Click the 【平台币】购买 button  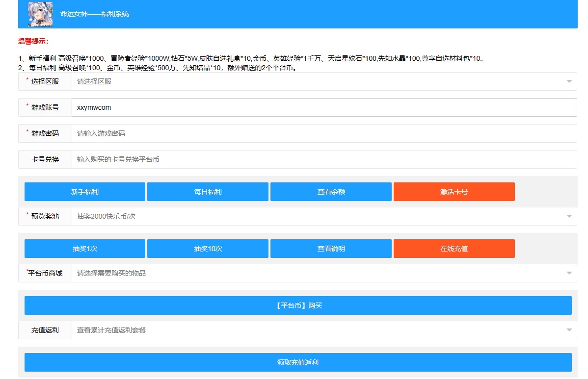coord(298,305)
